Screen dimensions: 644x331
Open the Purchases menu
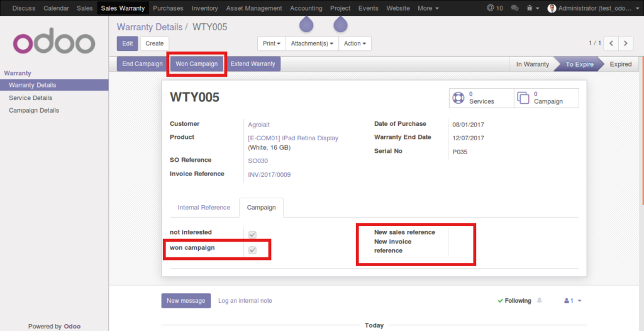(x=168, y=8)
